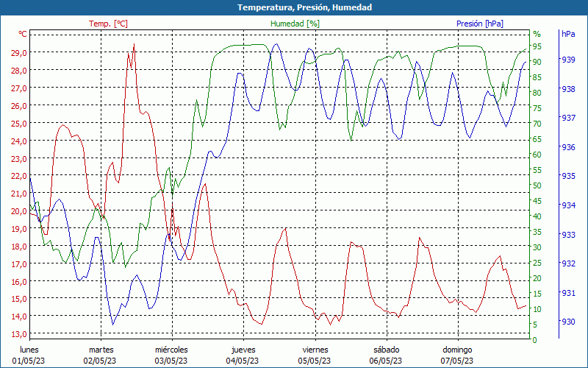Click the '°C' unit label on the temperature axis
The height and width of the screenshot is (368, 588).
pos(23,34)
